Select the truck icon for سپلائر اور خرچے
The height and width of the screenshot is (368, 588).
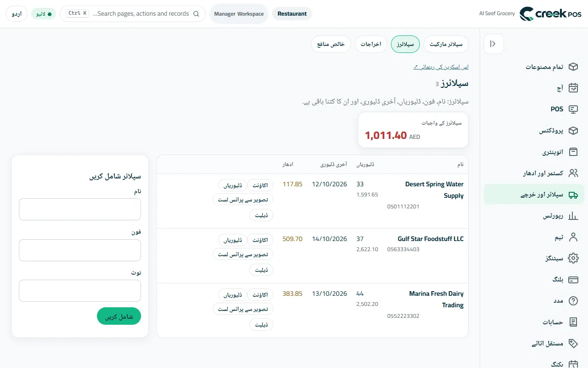pyautogui.click(x=573, y=195)
